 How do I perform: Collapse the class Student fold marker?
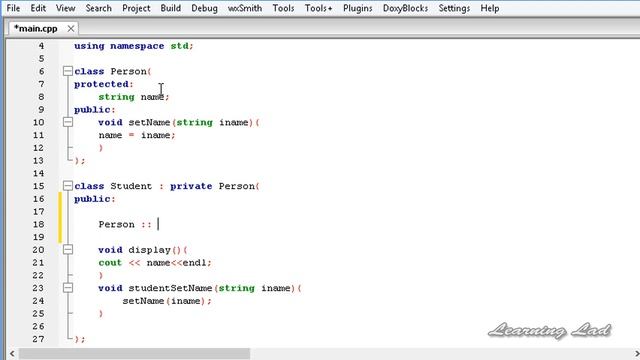pyautogui.click(x=68, y=186)
